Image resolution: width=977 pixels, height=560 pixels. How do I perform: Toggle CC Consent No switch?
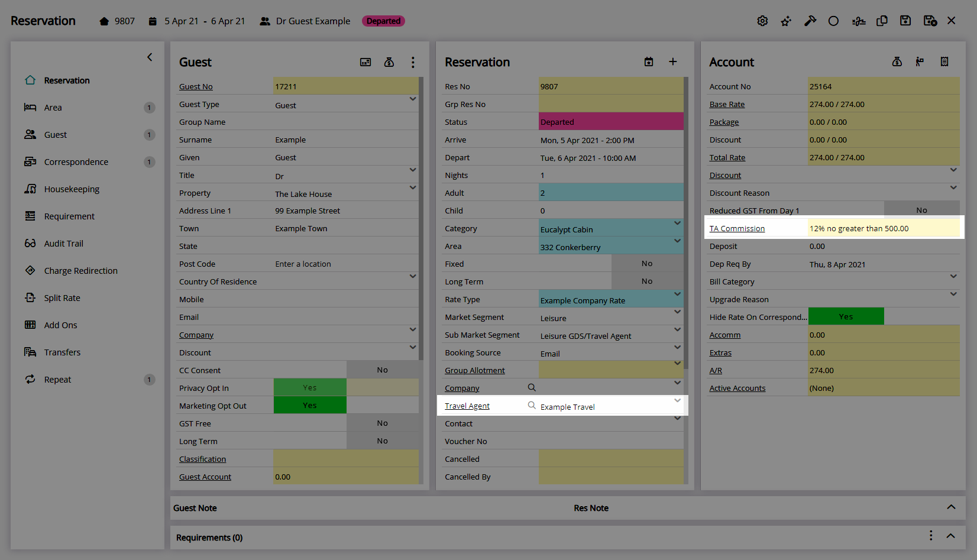382,370
